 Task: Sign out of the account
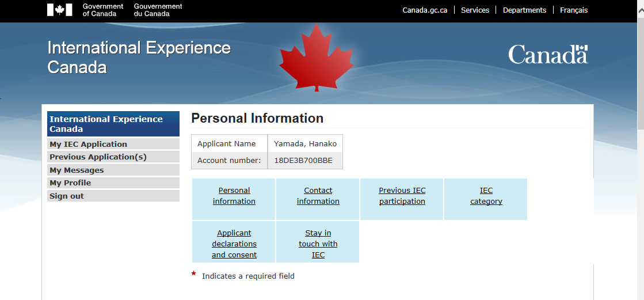click(67, 196)
